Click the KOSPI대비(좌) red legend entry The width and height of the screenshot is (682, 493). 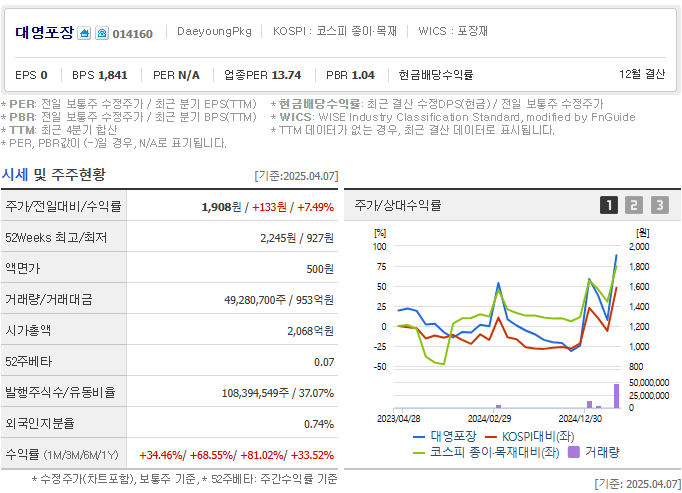(529, 436)
